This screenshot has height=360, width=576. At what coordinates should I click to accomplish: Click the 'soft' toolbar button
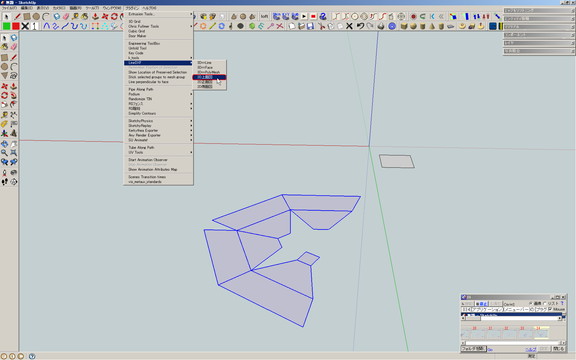(x=264, y=17)
